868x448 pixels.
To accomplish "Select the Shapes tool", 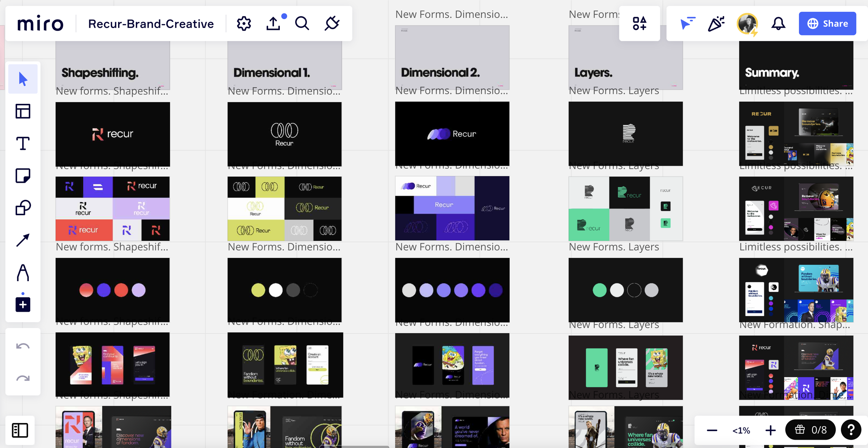I will click(x=23, y=207).
